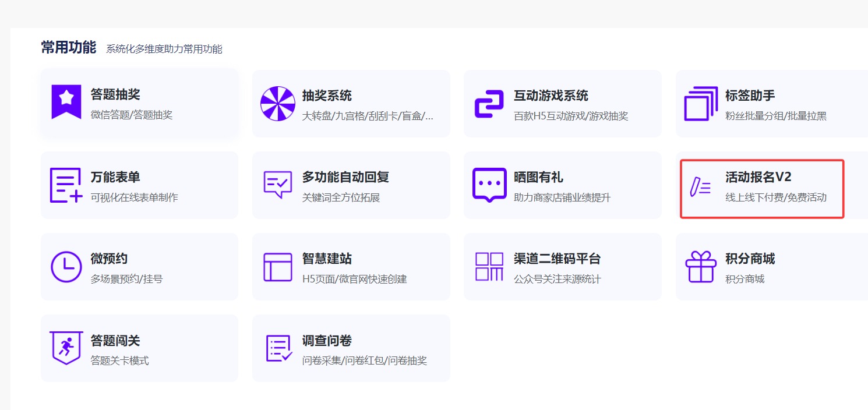The image size is (868, 410).
Task: Open the 抽奖系统 title text
Action: pyautogui.click(x=327, y=96)
